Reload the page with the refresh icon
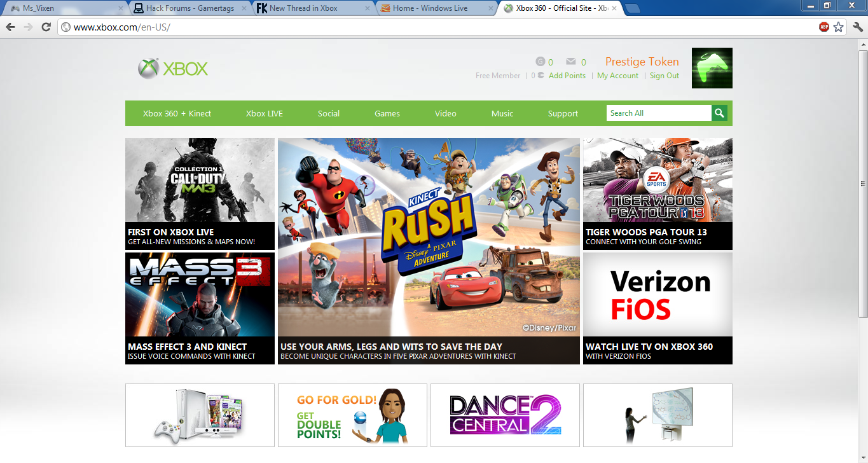The width and height of the screenshot is (868, 463). 46,27
